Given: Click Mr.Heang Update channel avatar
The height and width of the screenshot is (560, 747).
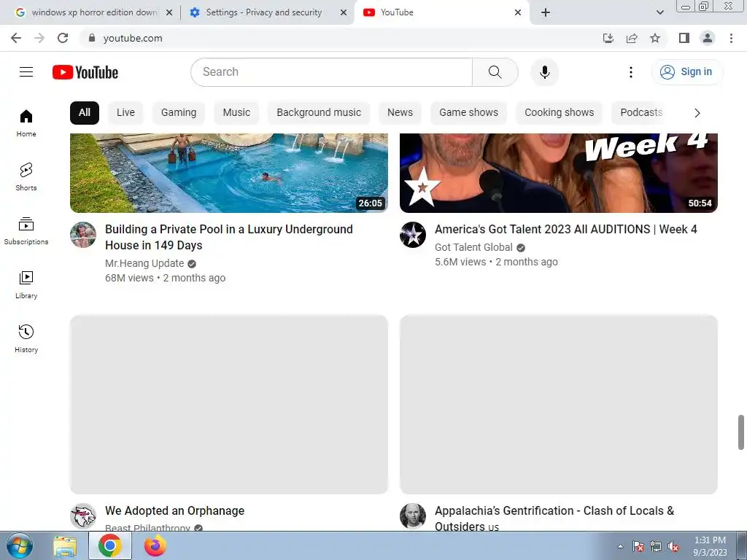Looking at the screenshot, I should [83, 235].
